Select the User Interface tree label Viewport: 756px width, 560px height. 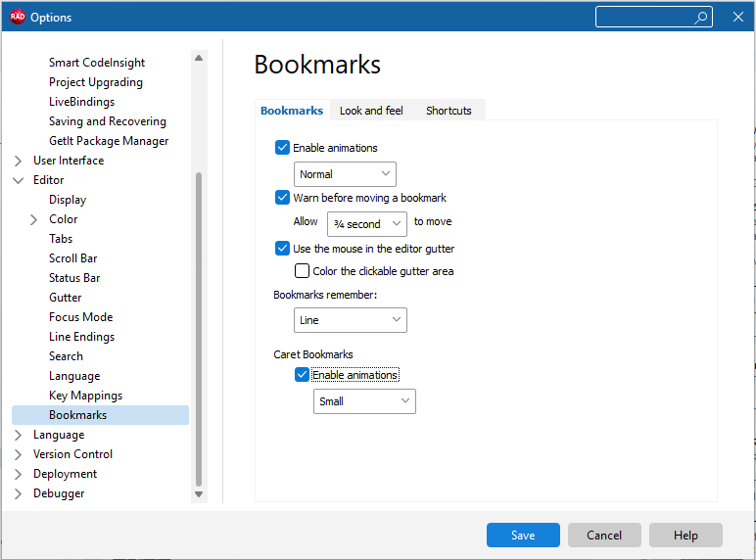click(69, 161)
